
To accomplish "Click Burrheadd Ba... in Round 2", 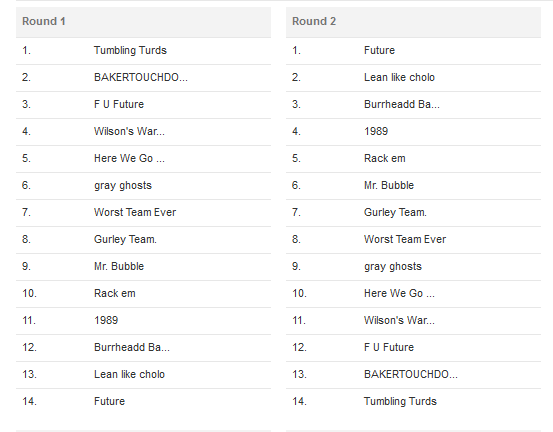I will click(x=402, y=104).
